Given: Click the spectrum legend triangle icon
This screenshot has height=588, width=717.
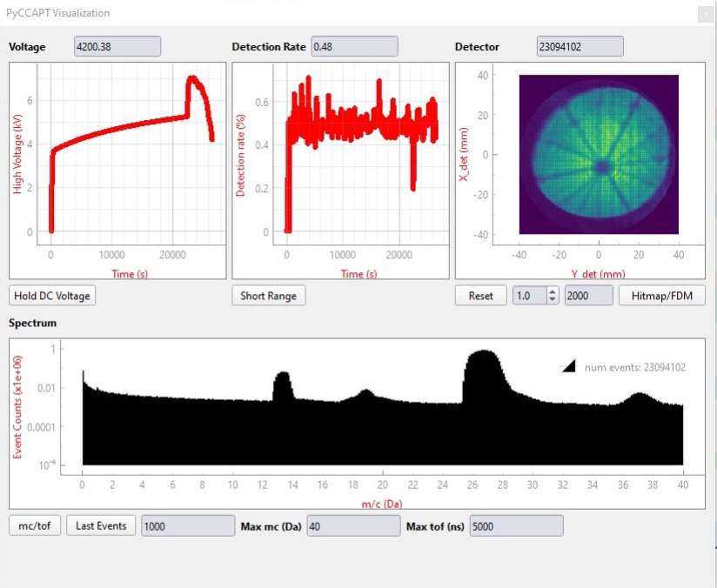Looking at the screenshot, I should point(568,367).
